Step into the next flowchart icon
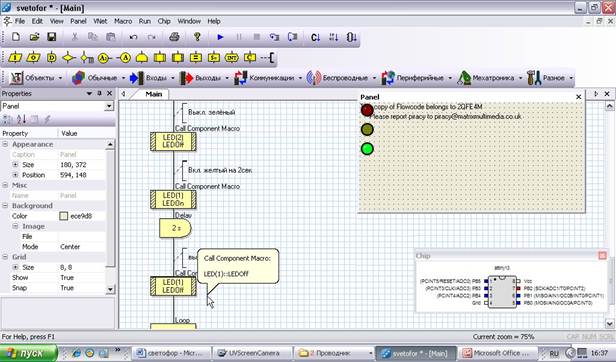The width and height of the screenshot is (616, 362). pos(274,37)
